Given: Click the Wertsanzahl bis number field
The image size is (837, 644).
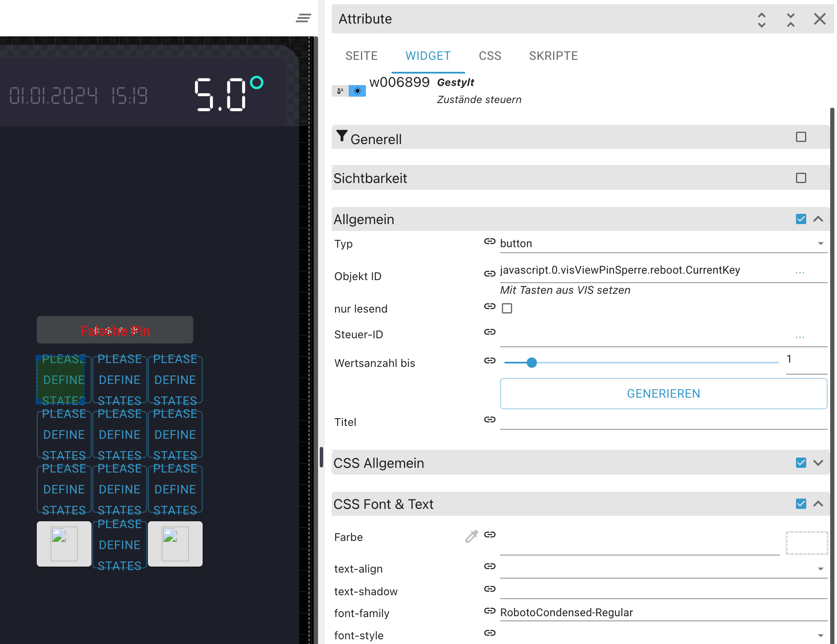Looking at the screenshot, I should (x=806, y=363).
